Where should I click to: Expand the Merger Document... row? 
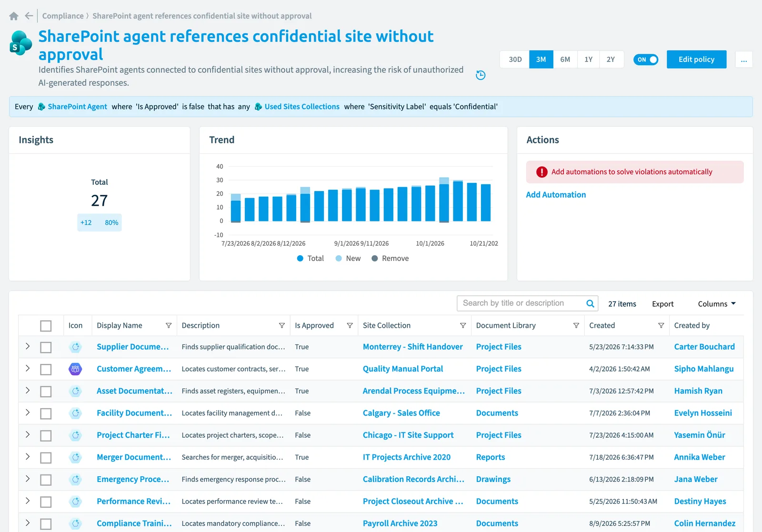28,457
